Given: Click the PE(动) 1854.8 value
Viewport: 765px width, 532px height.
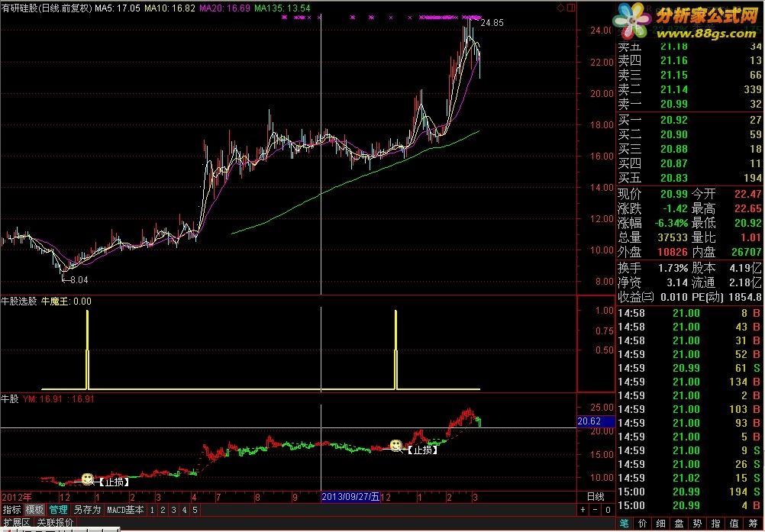Looking at the screenshot, I should pyautogui.click(x=744, y=297).
